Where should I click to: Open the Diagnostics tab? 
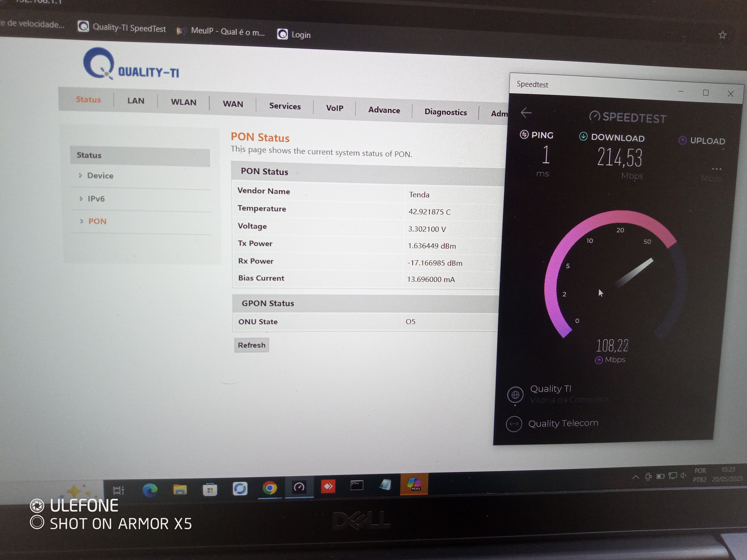tap(445, 112)
